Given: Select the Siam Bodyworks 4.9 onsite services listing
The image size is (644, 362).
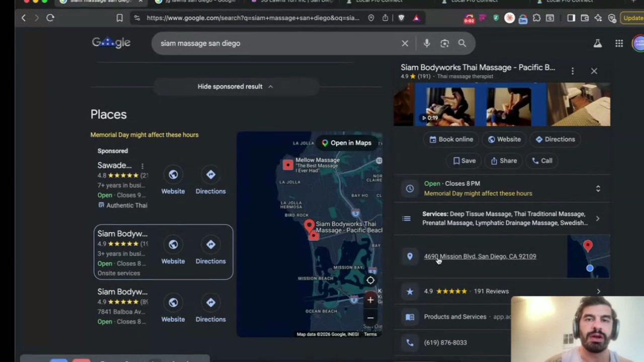Looking at the screenshot, I should (164, 252).
